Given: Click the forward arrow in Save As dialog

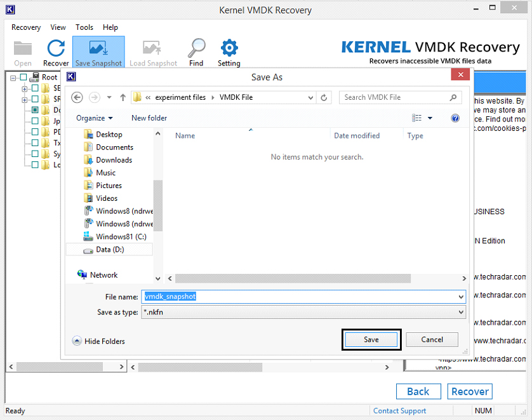Looking at the screenshot, I should (95, 97).
